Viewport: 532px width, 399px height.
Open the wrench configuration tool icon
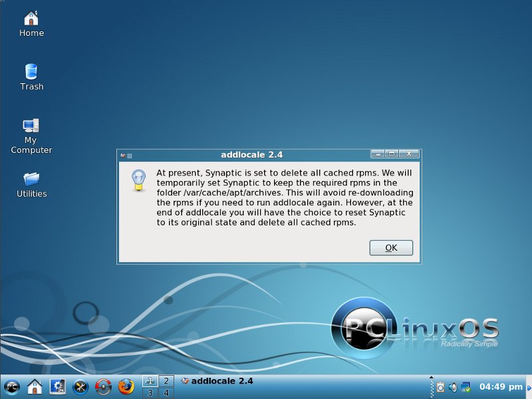point(80,386)
